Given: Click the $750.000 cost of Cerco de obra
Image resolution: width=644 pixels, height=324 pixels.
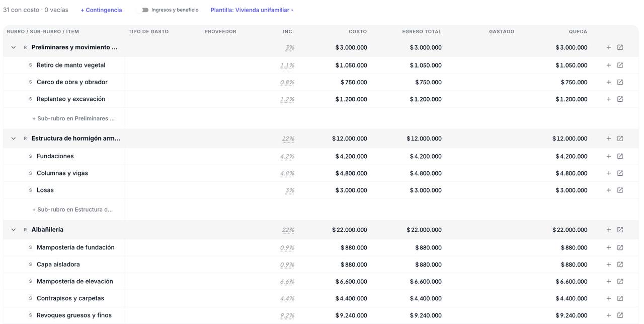Looking at the screenshot, I should point(354,82).
